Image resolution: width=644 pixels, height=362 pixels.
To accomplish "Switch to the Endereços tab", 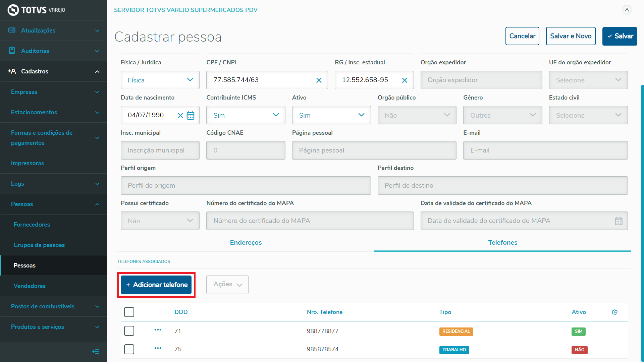I will (x=246, y=242).
